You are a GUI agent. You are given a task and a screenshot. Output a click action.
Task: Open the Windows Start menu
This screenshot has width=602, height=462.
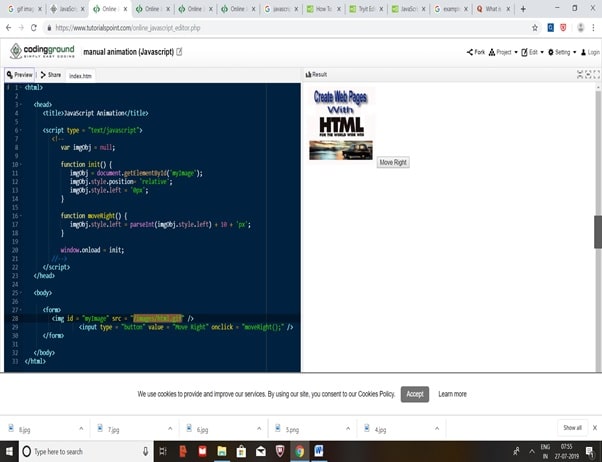(9, 451)
